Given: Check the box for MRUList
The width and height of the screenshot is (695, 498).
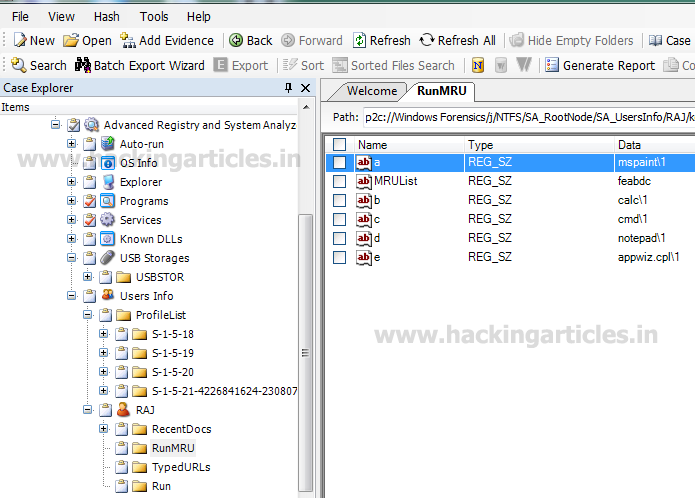Looking at the screenshot, I should [340, 181].
